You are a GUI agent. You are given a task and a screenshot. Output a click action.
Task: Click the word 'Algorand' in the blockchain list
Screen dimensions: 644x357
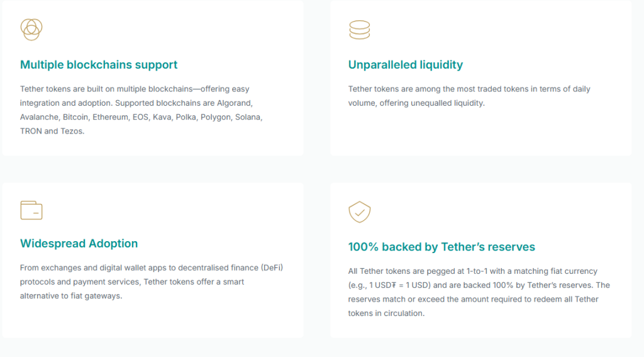point(235,103)
